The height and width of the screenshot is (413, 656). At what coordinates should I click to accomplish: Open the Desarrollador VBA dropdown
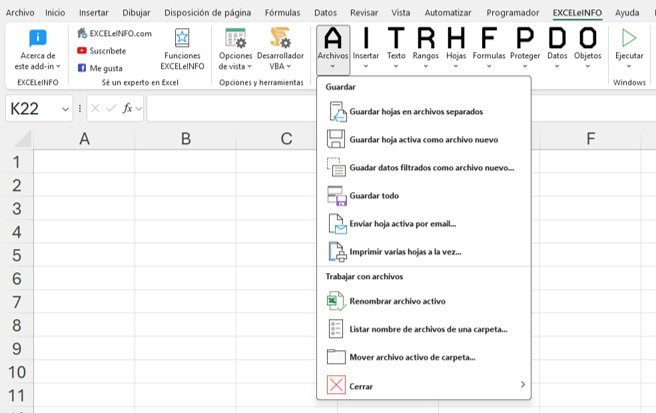(x=280, y=49)
